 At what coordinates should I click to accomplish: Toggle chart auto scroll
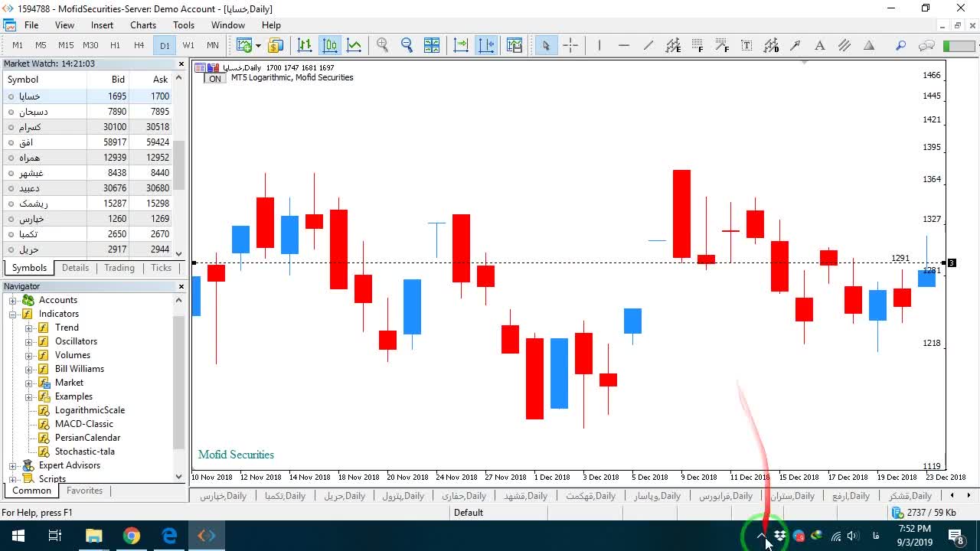point(461,45)
